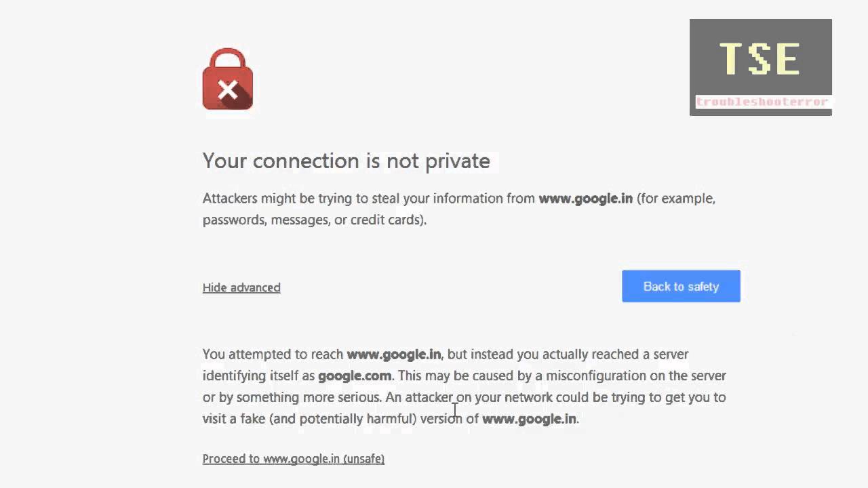Click www.google.in after "You attempted to reach"
The height and width of the screenshot is (488, 868).
[394, 354]
